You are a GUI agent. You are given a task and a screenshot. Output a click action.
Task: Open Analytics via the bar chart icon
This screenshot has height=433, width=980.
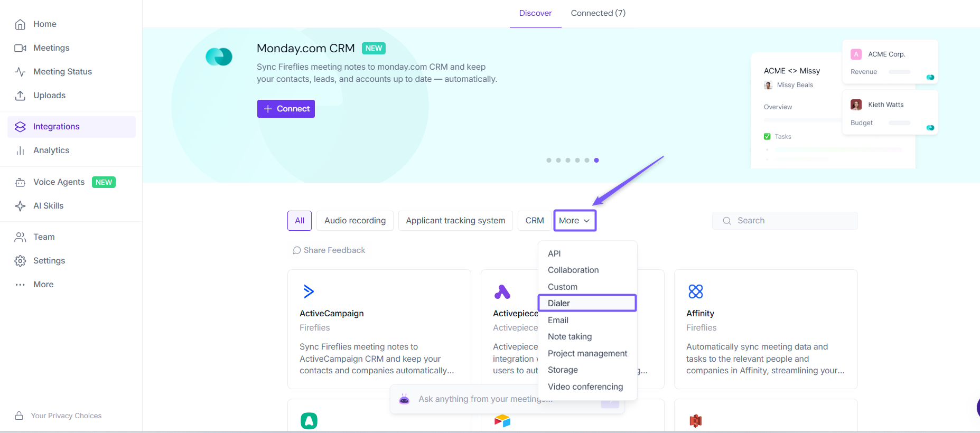coord(20,150)
